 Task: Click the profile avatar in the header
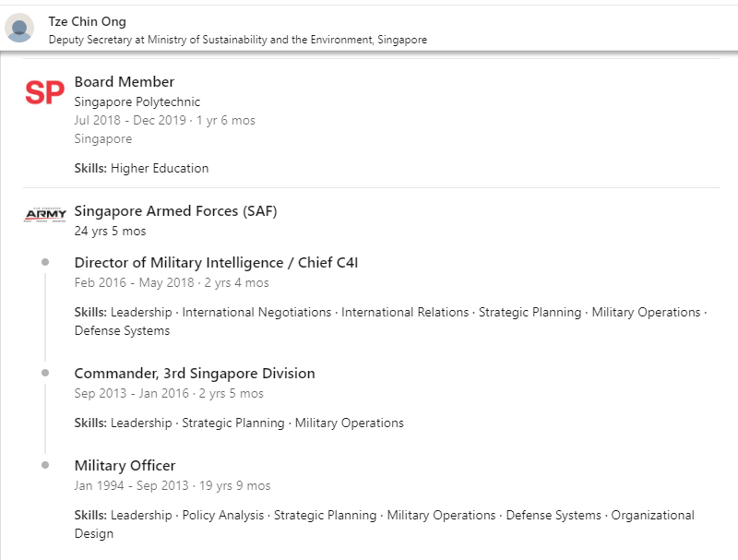pyautogui.click(x=19, y=28)
